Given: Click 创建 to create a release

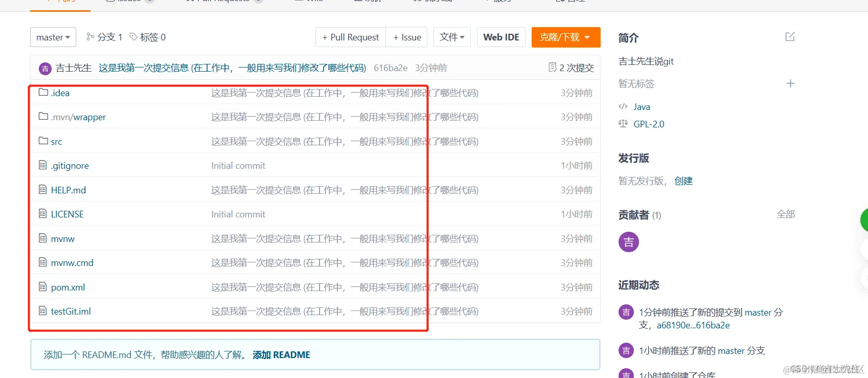Looking at the screenshot, I should click(683, 181).
